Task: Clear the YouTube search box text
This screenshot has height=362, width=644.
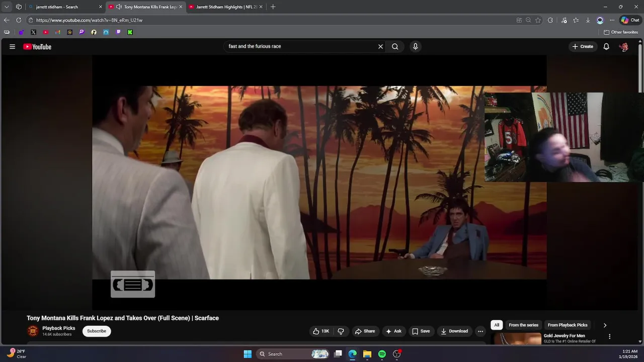Action: click(x=380, y=46)
